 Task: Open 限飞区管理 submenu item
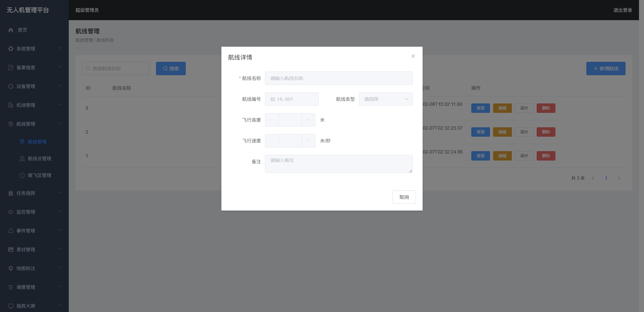click(x=39, y=175)
